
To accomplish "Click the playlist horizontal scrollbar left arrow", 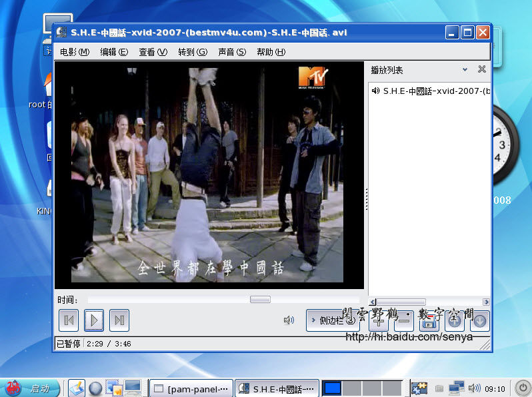I will [373, 302].
